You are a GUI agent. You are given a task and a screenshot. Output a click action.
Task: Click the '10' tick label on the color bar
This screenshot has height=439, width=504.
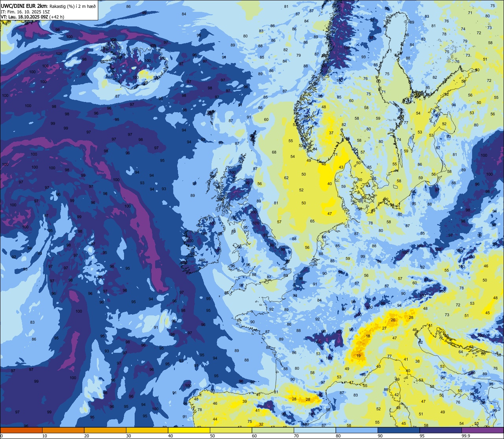[44, 436]
